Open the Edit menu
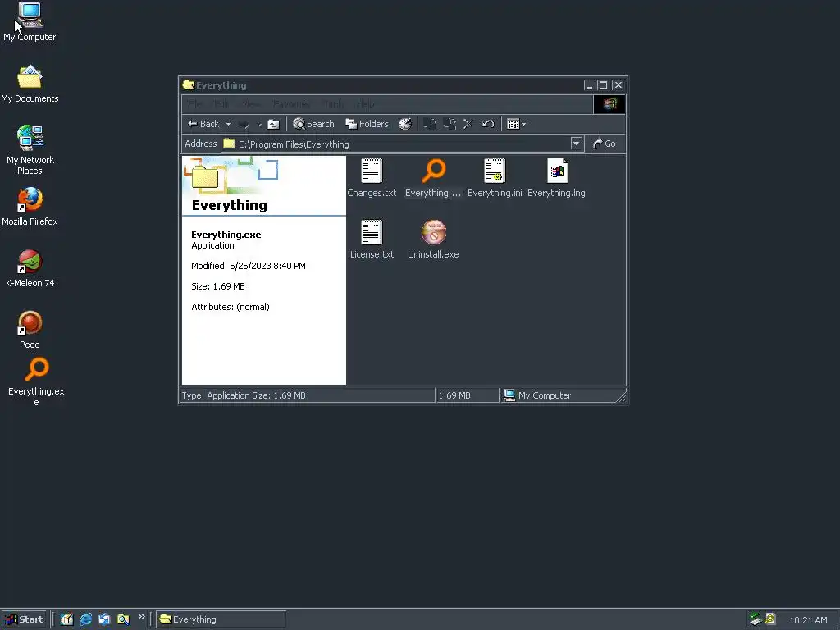The width and height of the screenshot is (840, 630). point(221,104)
